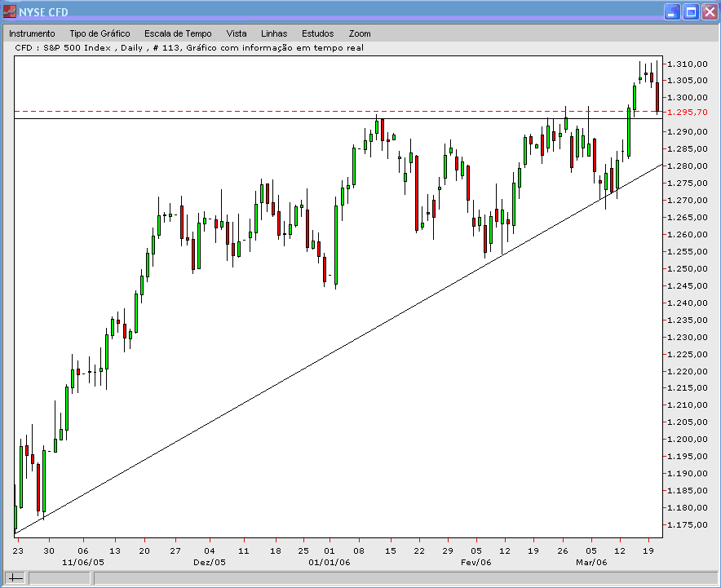Viewport: 721px width, 588px height.
Task: Close the NYSE CFD window
Action: coord(710,11)
